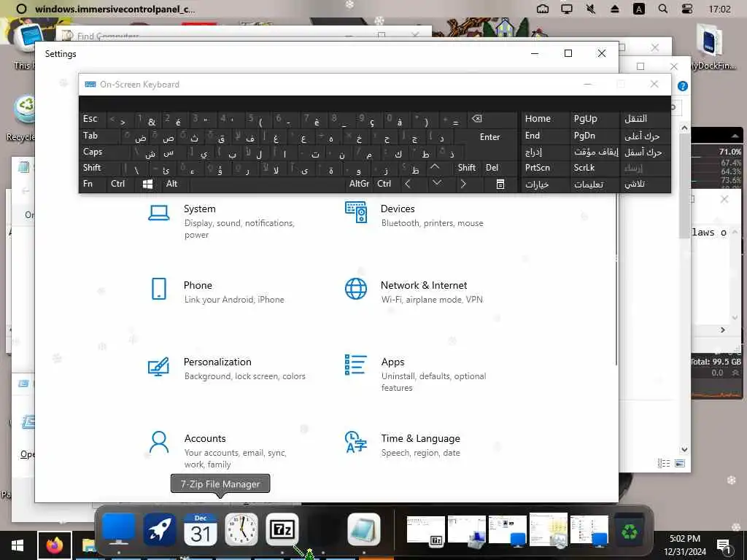Open Firefox from the Windows taskbar

coord(55,545)
